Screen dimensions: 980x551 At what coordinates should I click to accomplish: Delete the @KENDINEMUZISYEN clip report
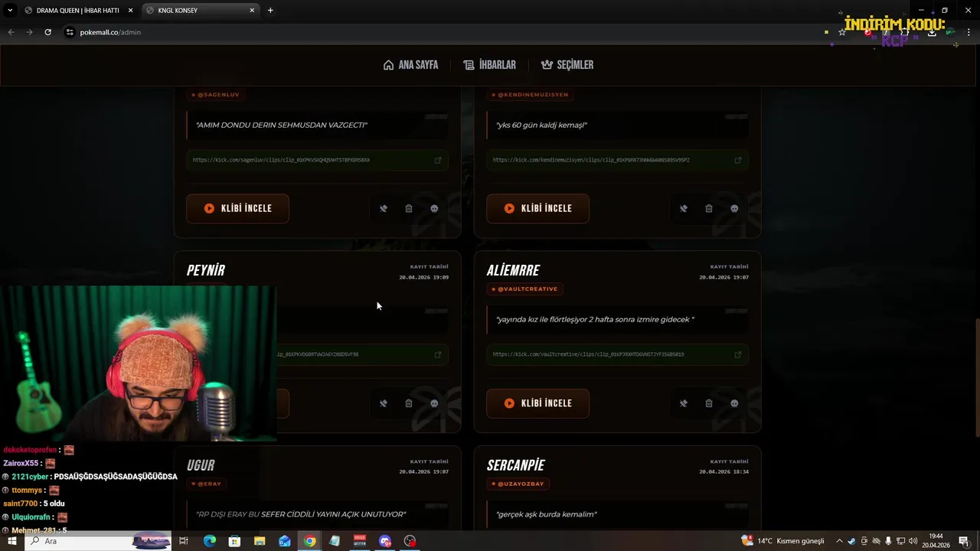(709, 208)
